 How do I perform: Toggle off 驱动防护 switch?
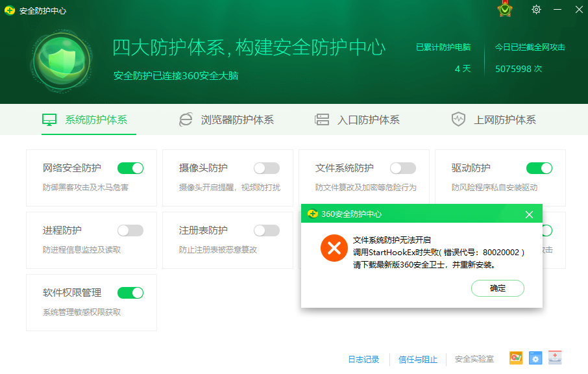(x=539, y=168)
